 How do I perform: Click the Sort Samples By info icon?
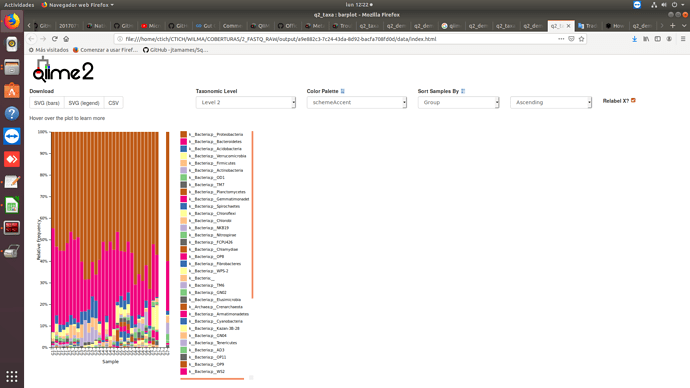(x=463, y=91)
